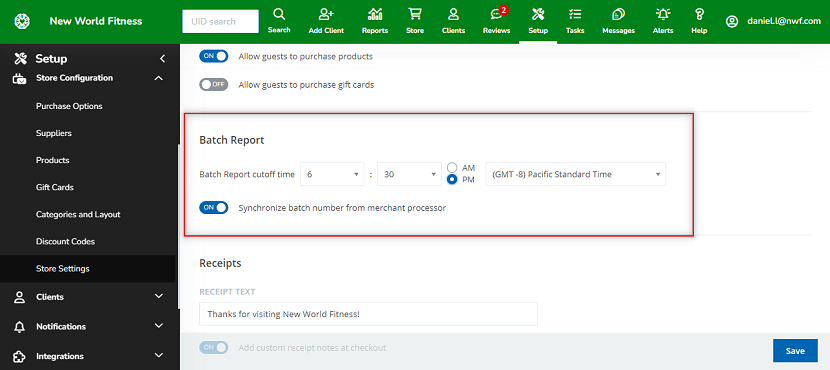Go to Discount Codes

[x=65, y=241]
